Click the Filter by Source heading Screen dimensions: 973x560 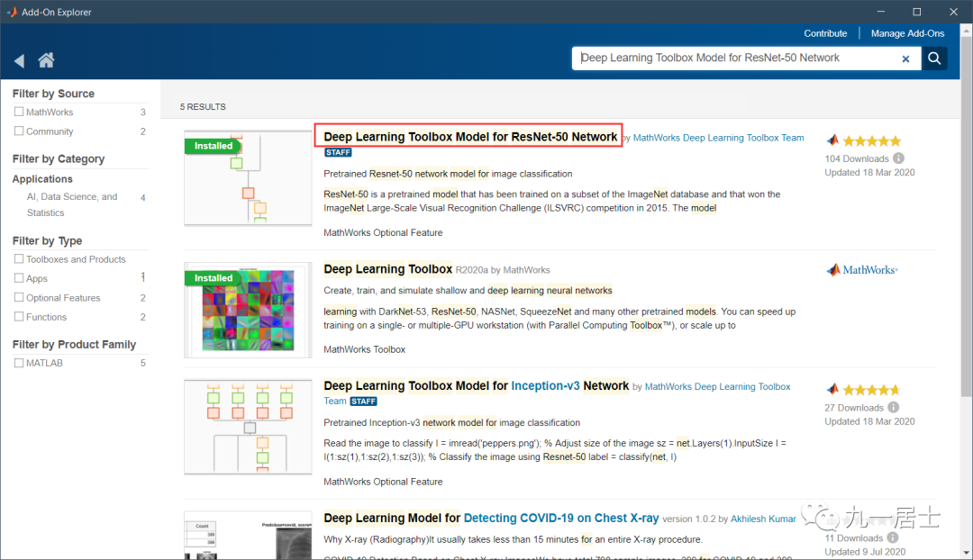click(53, 94)
